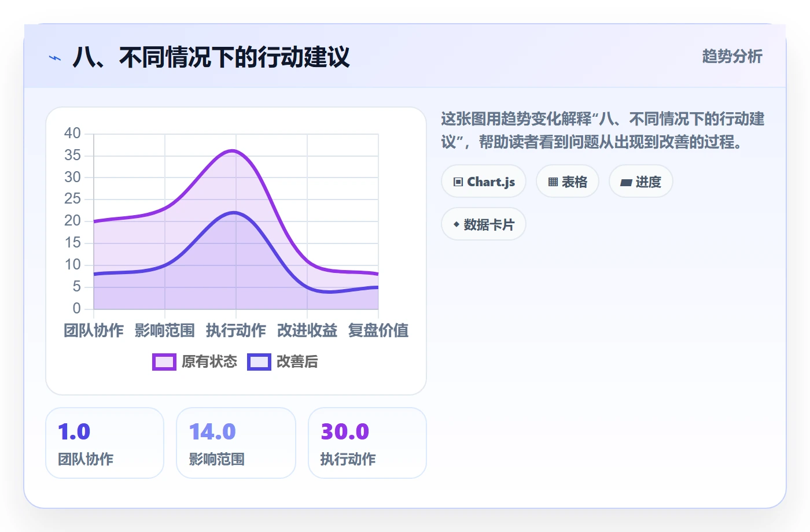The height and width of the screenshot is (532, 810).
Task: Click the 趋势分析 label in header
Action: click(732, 57)
